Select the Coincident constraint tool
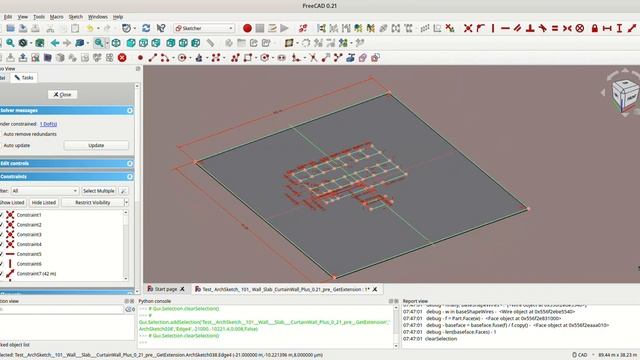The width and height of the screenshot is (640, 360). [x=468, y=28]
